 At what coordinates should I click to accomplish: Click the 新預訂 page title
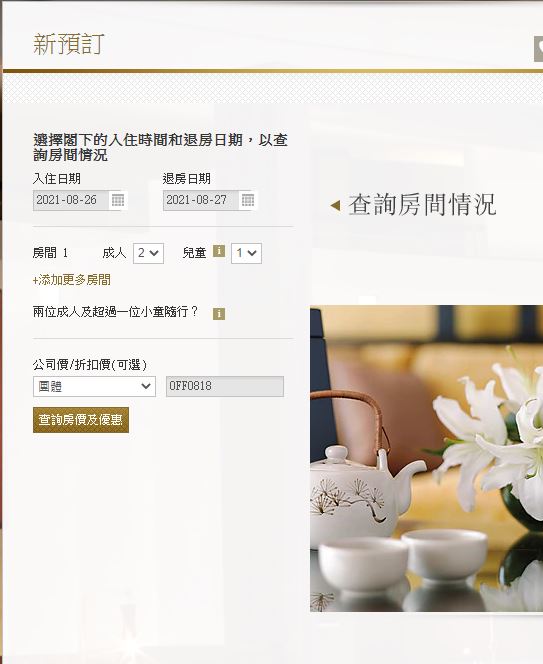[x=69, y=44]
